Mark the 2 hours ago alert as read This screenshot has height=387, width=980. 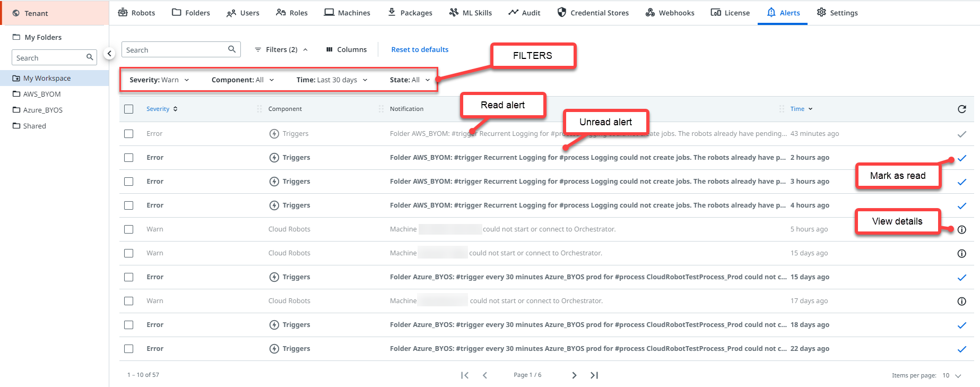961,158
